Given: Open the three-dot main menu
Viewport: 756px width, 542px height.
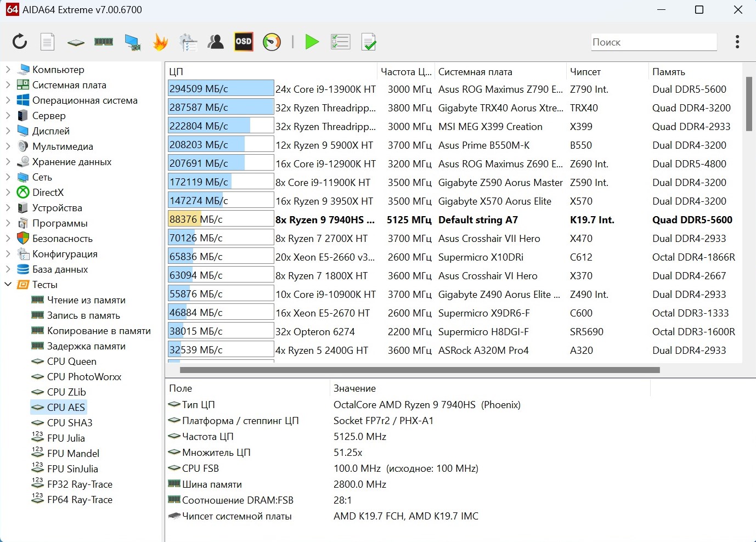Looking at the screenshot, I should click(x=737, y=42).
